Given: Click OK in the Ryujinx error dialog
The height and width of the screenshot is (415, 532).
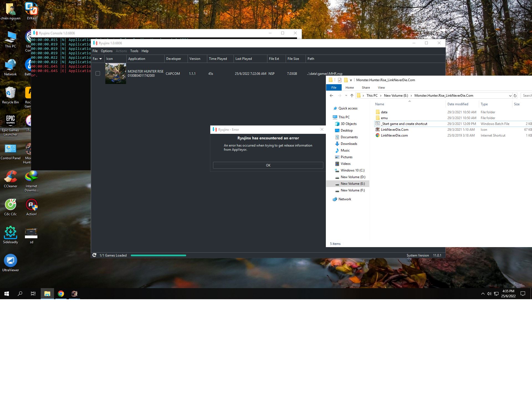Looking at the screenshot, I should pyautogui.click(x=268, y=165).
